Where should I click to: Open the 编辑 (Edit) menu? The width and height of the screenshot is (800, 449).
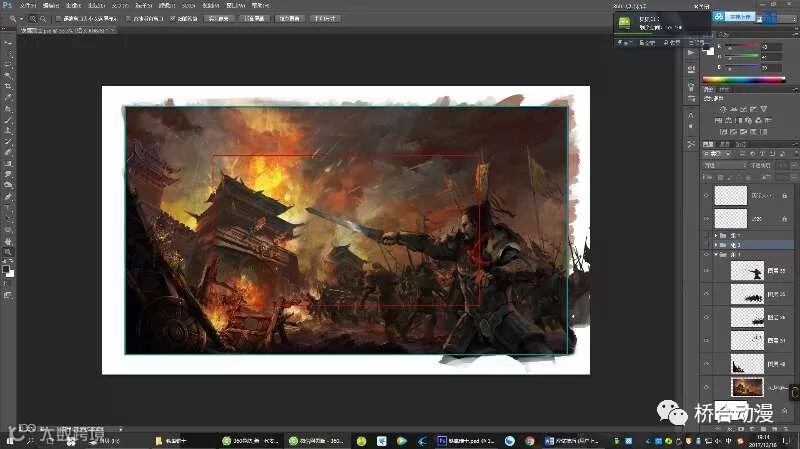[51, 5]
